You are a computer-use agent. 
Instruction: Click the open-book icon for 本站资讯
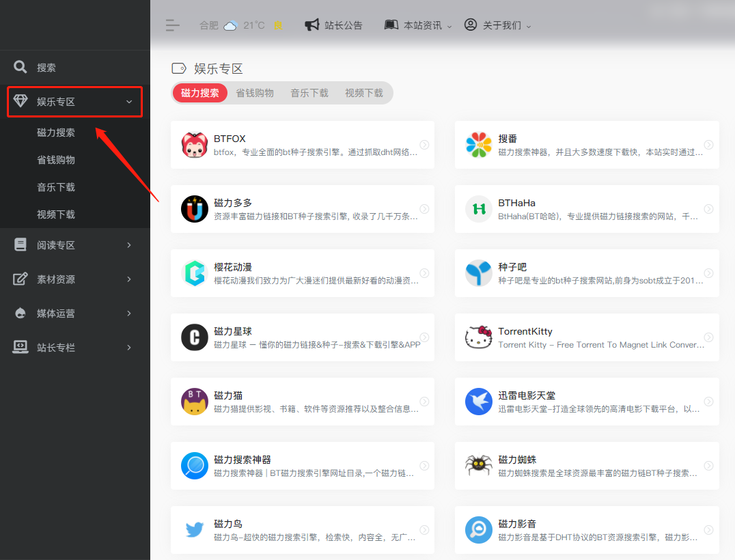coord(391,25)
